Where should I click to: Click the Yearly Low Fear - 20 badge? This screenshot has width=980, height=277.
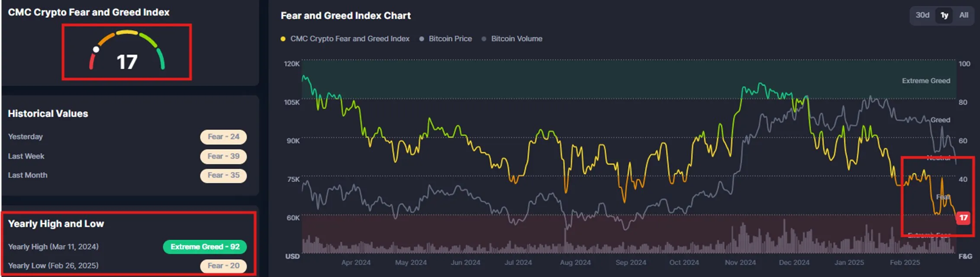tap(223, 266)
